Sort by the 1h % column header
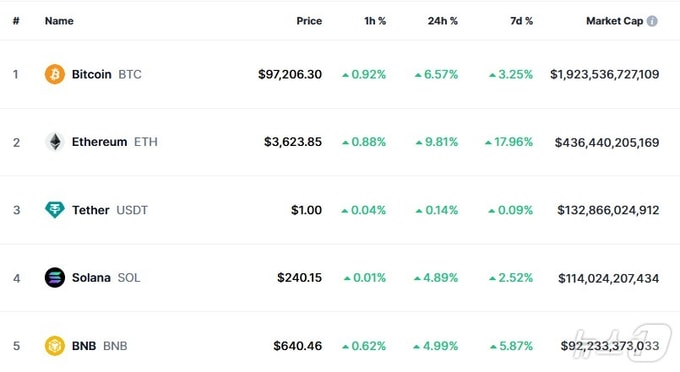This screenshot has width=680, height=372. pos(375,21)
